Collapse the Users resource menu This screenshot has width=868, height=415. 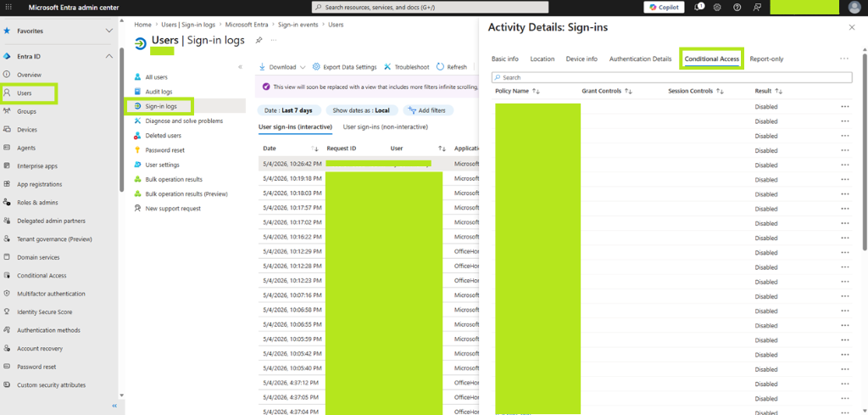click(x=240, y=66)
